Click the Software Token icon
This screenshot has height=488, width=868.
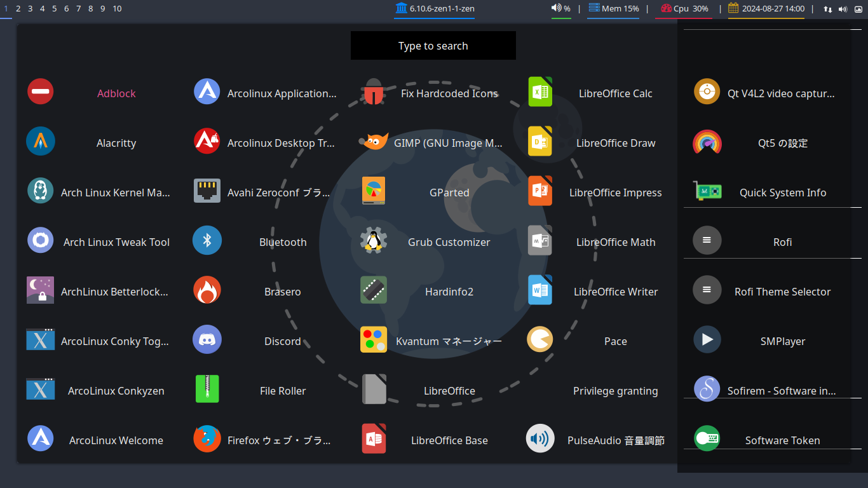tap(707, 438)
